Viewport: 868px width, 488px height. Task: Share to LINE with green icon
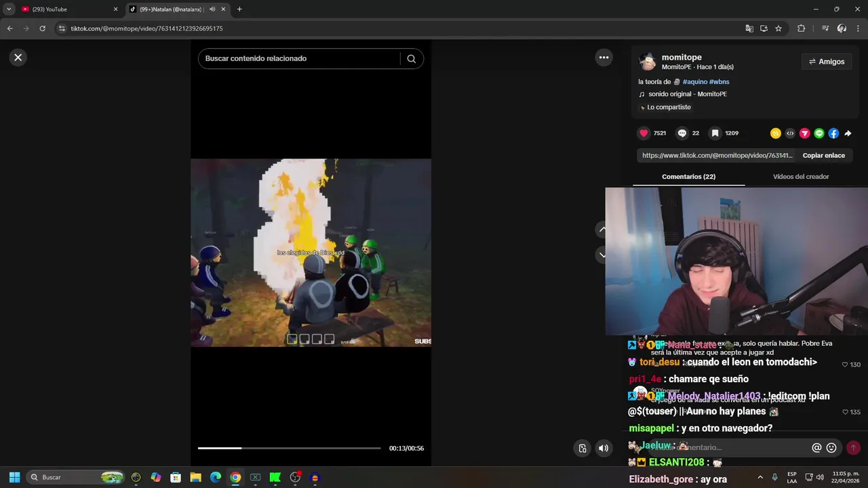(819, 134)
